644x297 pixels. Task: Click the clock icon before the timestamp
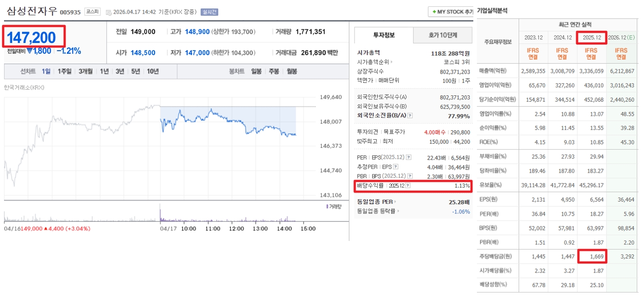(x=108, y=12)
